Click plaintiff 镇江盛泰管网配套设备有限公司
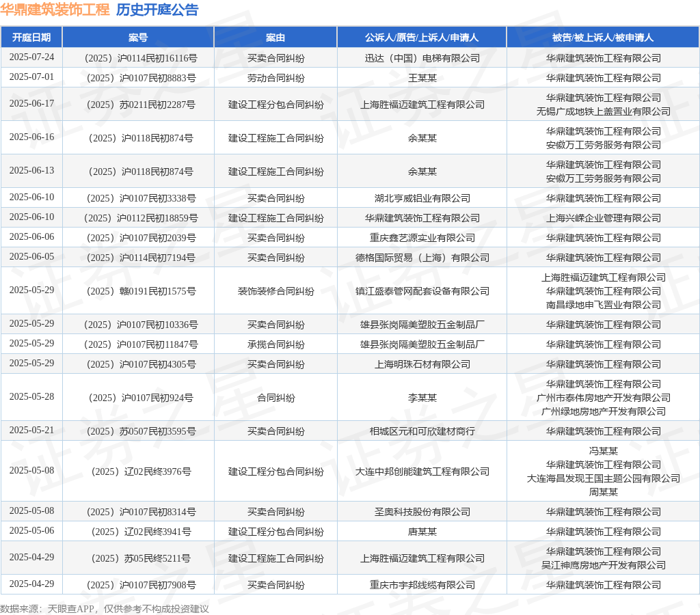The width and height of the screenshot is (700, 615). point(422,291)
